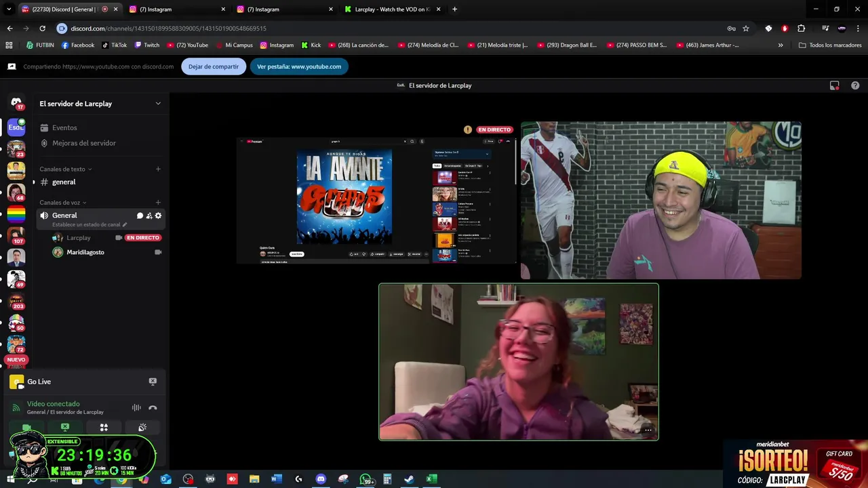Select the General voice channel
The image size is (868, 488).
coord(64,216)
